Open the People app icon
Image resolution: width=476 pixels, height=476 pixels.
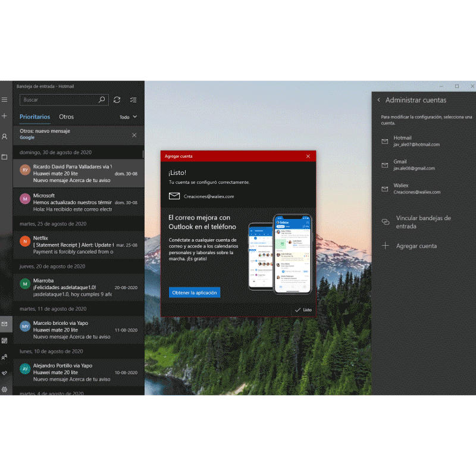pos(5,357)
